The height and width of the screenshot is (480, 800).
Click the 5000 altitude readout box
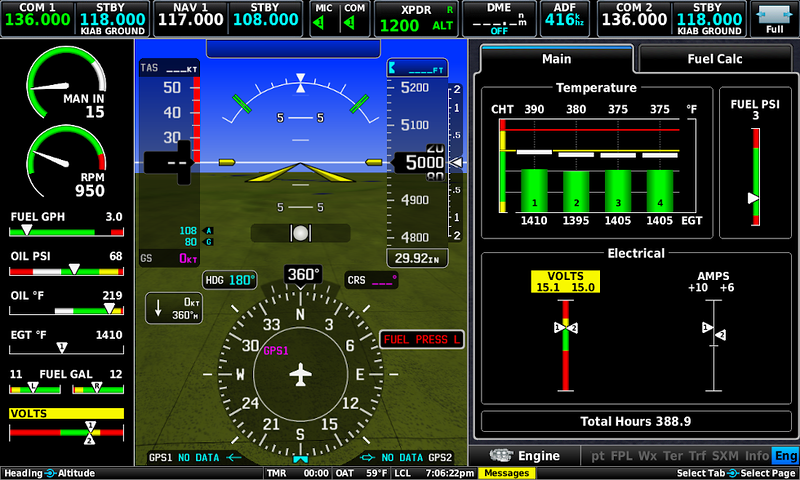[x=419, y=162]
